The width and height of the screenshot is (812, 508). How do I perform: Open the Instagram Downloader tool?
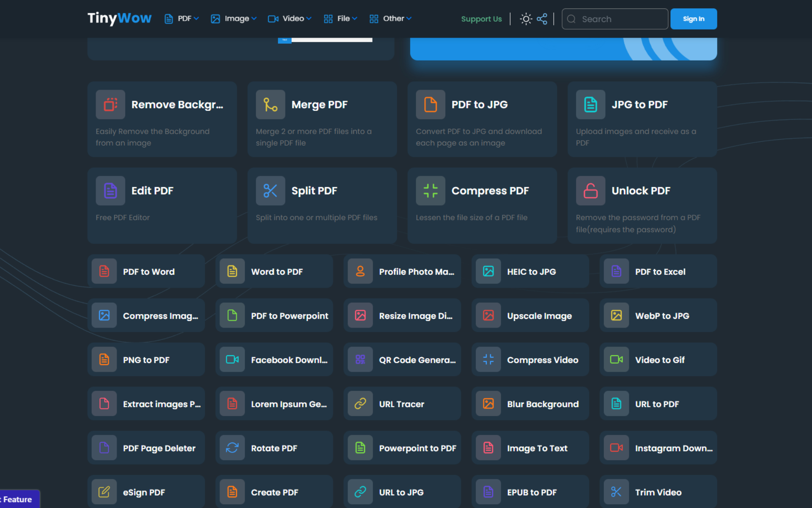(658, 447)
